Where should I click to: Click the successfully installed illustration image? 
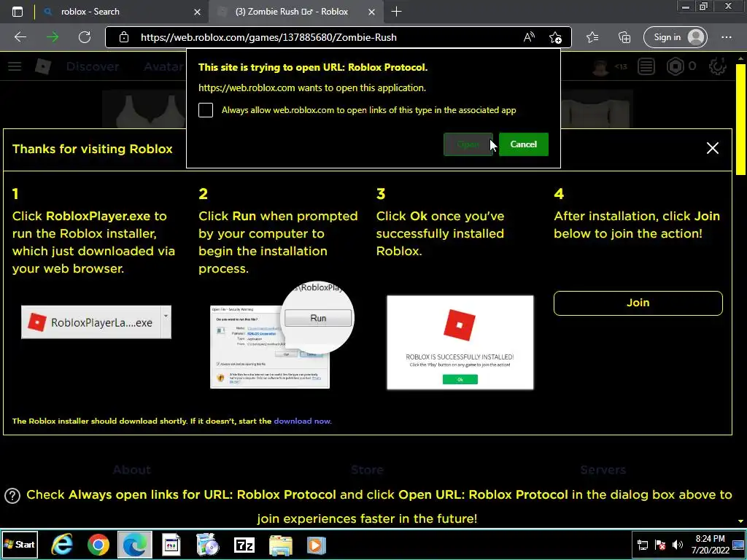pyautogui.click(x=460, y=343)
